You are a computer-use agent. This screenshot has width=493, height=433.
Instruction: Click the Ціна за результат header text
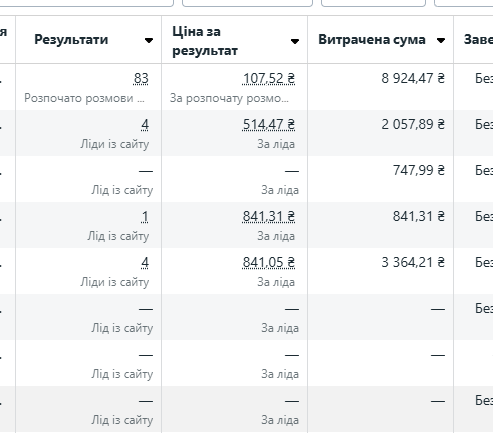205,41
